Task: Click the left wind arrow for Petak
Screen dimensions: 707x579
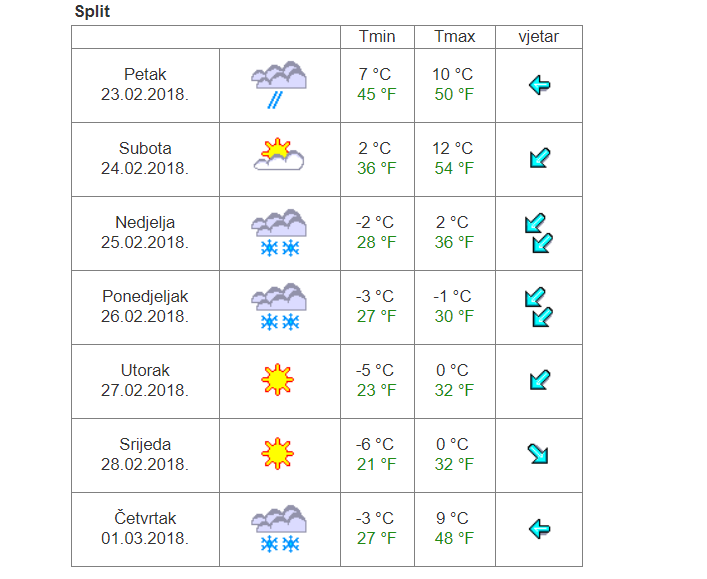Action: 539,85
